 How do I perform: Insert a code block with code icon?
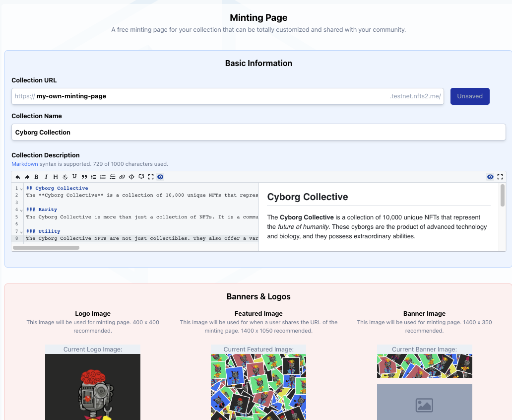pyautogui.click(x=131, y=177)
